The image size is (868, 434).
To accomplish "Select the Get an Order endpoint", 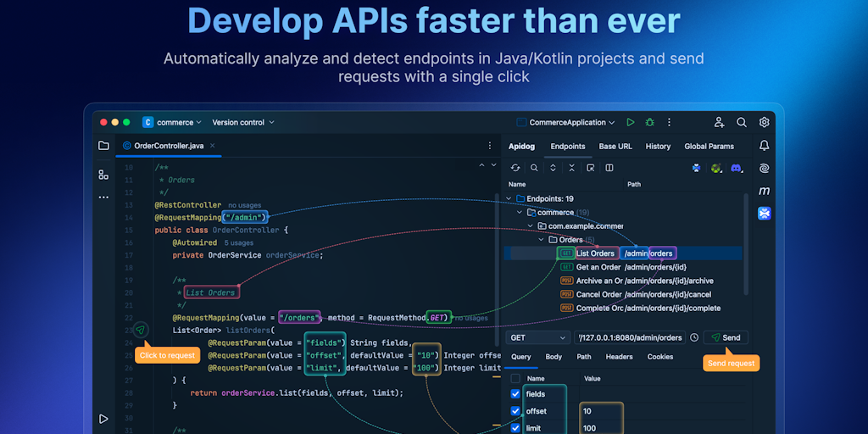I will [598, 267].
